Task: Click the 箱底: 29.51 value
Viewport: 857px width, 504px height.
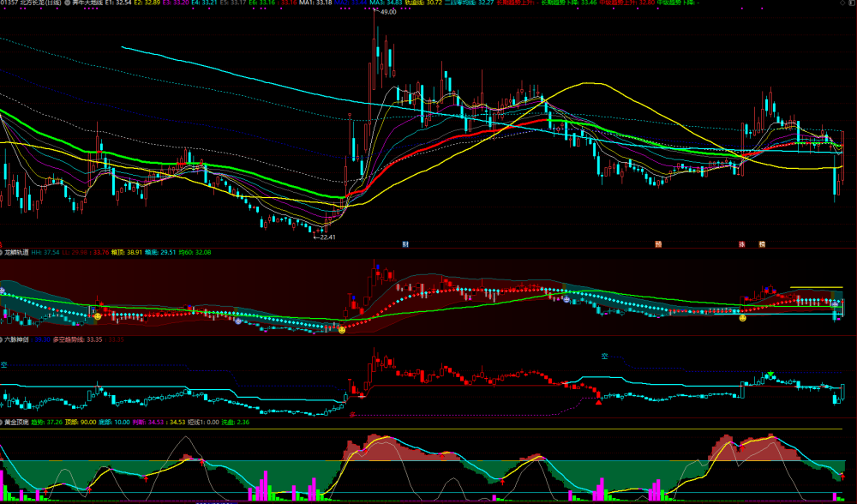Action: [x=160, y=253]
